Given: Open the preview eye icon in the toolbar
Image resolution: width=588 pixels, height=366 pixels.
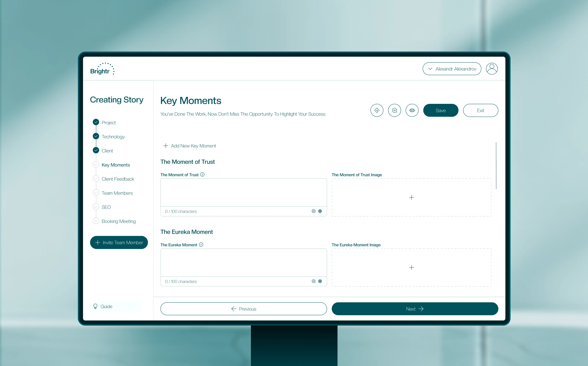Looking at the screenshot, I should click(412, 110).
